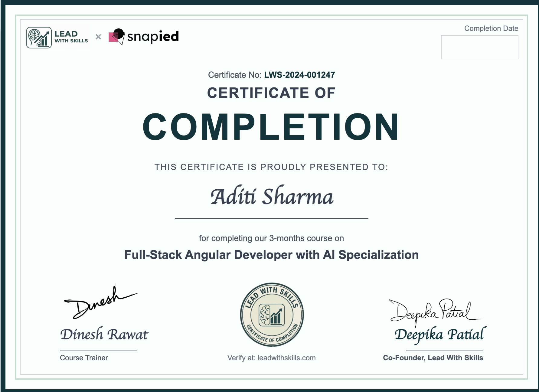Click the certificate number LWS-2024-001247
The height and width of the screenshot is (392, 539).
click(x=299, y=75)
